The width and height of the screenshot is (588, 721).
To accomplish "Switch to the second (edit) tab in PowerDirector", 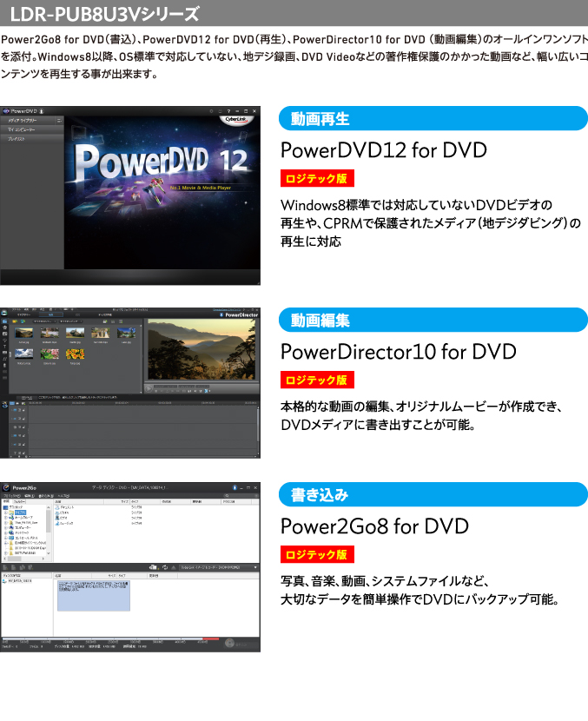I will point(51,314).
